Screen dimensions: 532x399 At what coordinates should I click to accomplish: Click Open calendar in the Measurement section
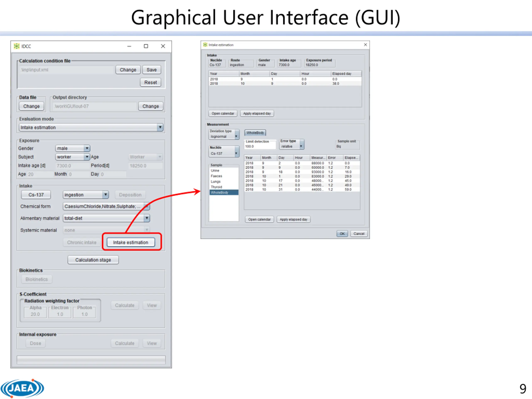(259, 219)
